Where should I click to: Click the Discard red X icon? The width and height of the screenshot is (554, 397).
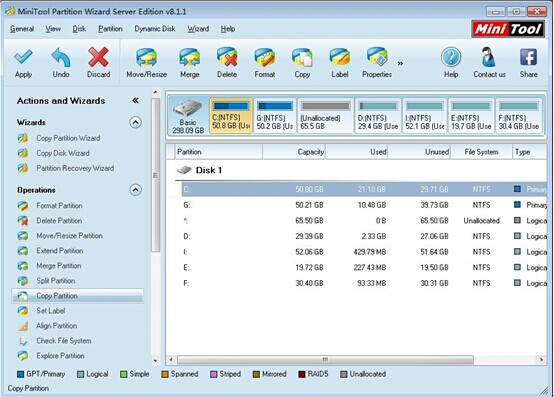98,57
